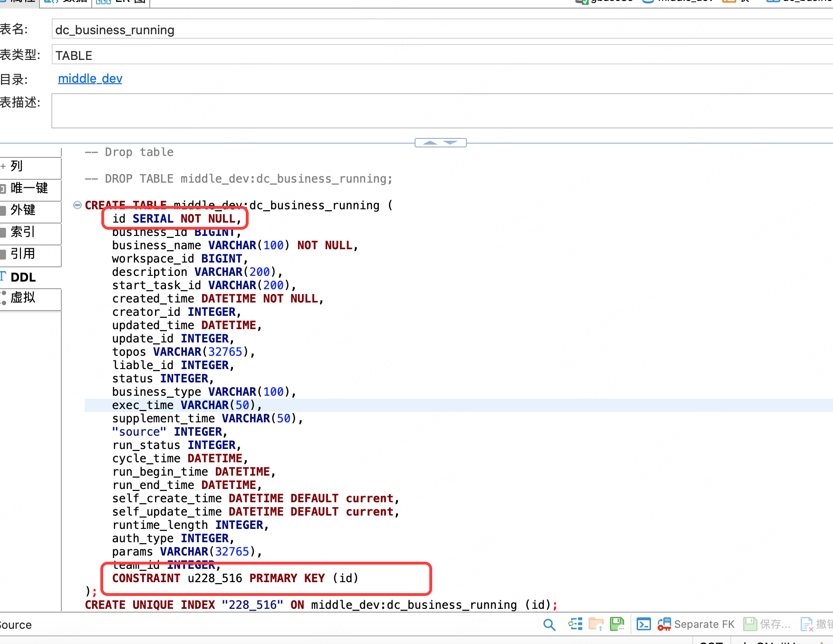Click the creator_id INTEGER line

tap(177, 312)
